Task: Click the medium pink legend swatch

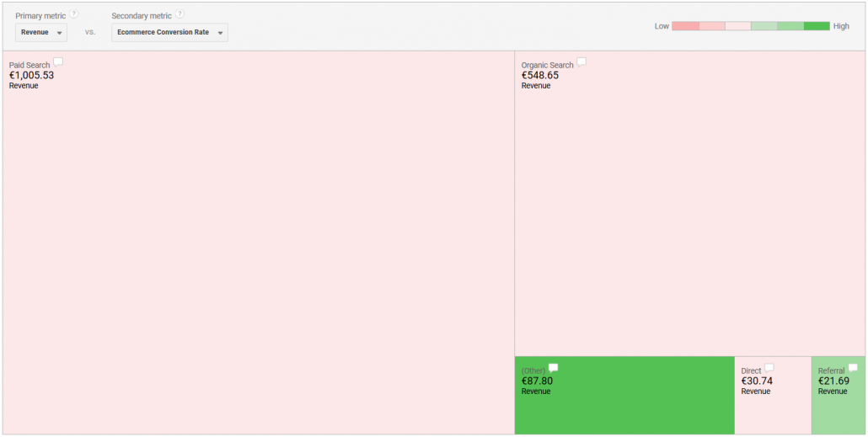Action: [x=712, y=26]
